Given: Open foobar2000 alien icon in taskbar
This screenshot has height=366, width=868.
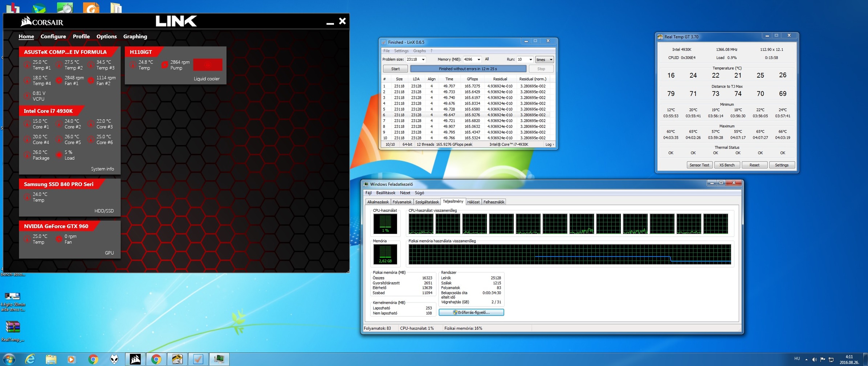Looking at the screenshot, I should click(x=114, y=359).
